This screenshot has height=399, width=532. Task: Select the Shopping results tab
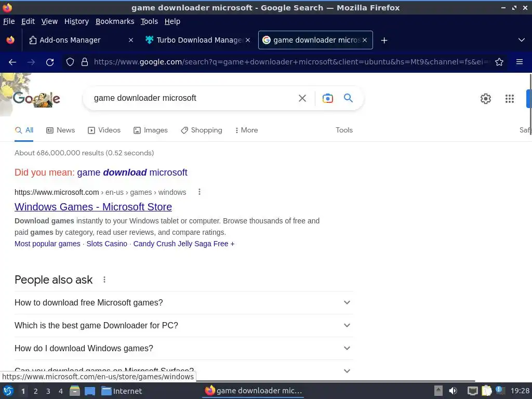point(202,130)
